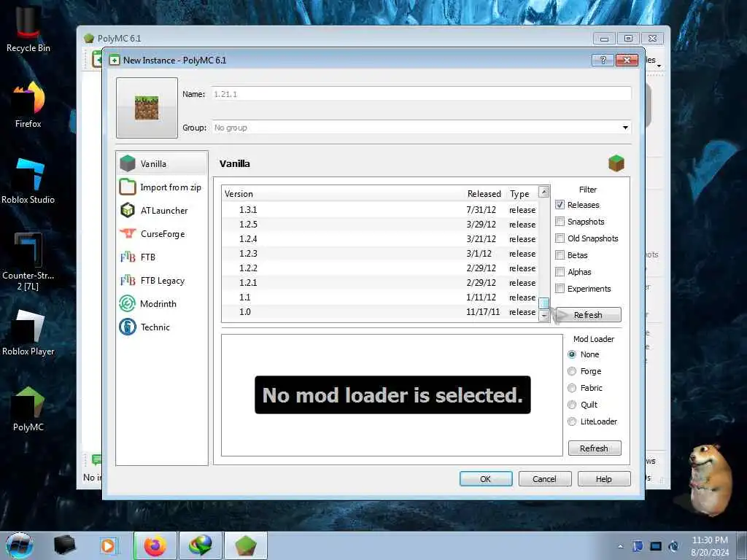The height and width of the screenshot is (560, 747).
Task: Confirm with the OK button
Action: 486,479
